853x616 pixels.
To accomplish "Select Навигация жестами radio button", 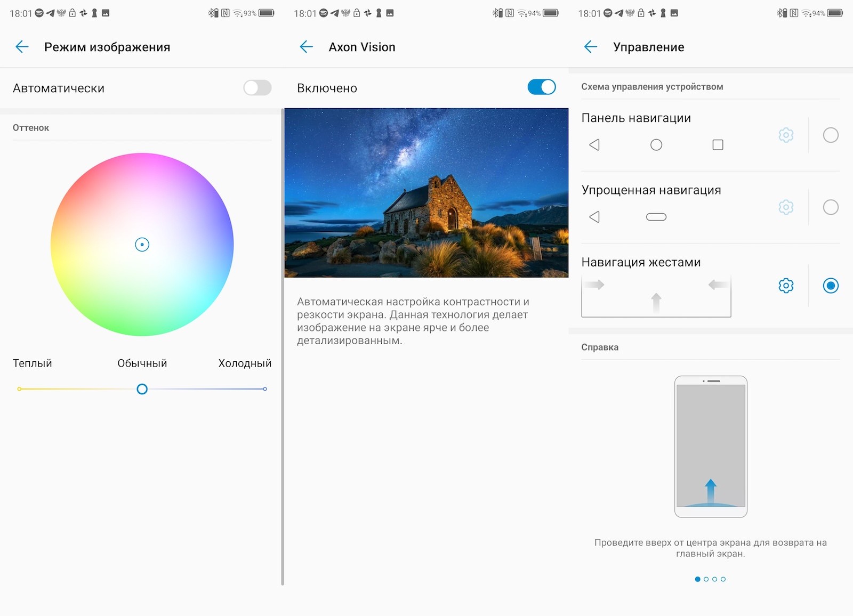I will (831, 286).
